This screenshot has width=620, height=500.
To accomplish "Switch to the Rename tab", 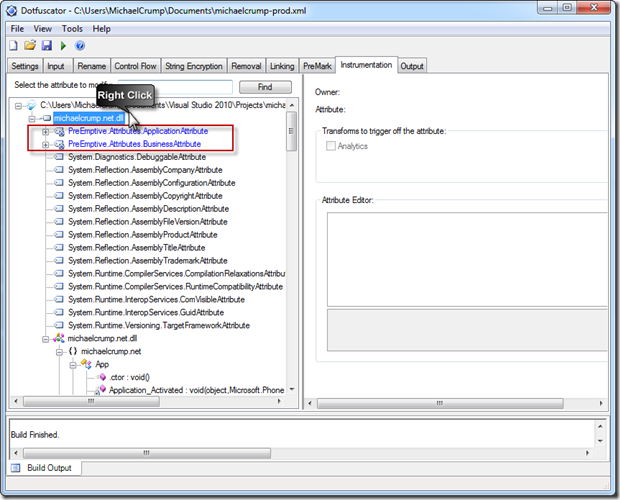I will (91, 66).
